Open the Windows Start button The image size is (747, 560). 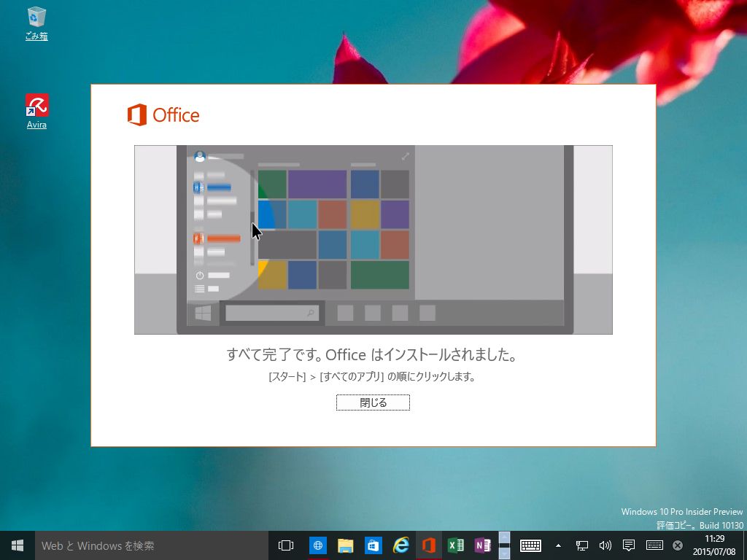[18, 545]
